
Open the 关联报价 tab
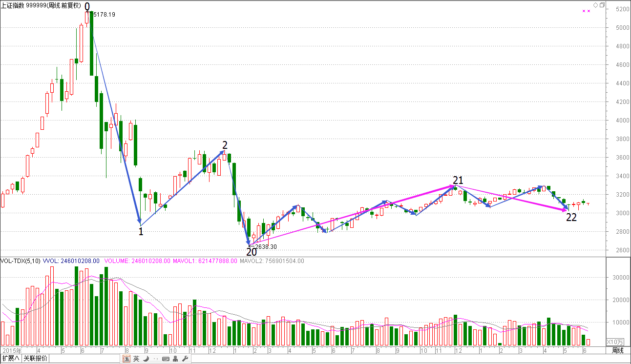(x=36, y=359)
